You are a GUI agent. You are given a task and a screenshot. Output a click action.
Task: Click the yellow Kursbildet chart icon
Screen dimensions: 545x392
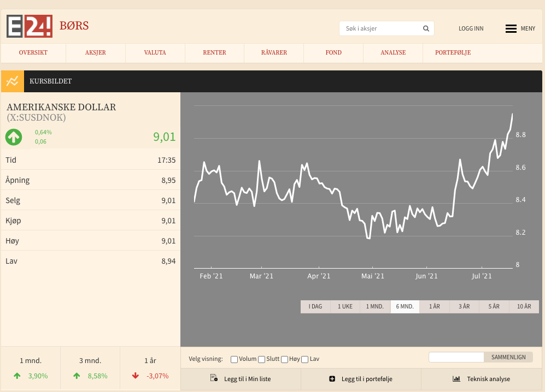point(11,81)
